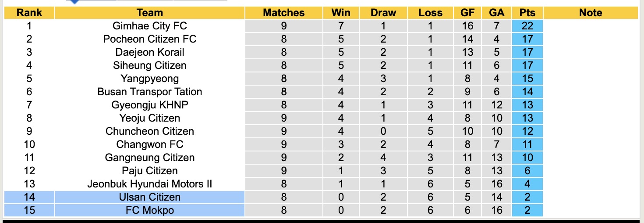Click the Win column header
Screen dimensions: 644x223
click(x=341, y=13)
